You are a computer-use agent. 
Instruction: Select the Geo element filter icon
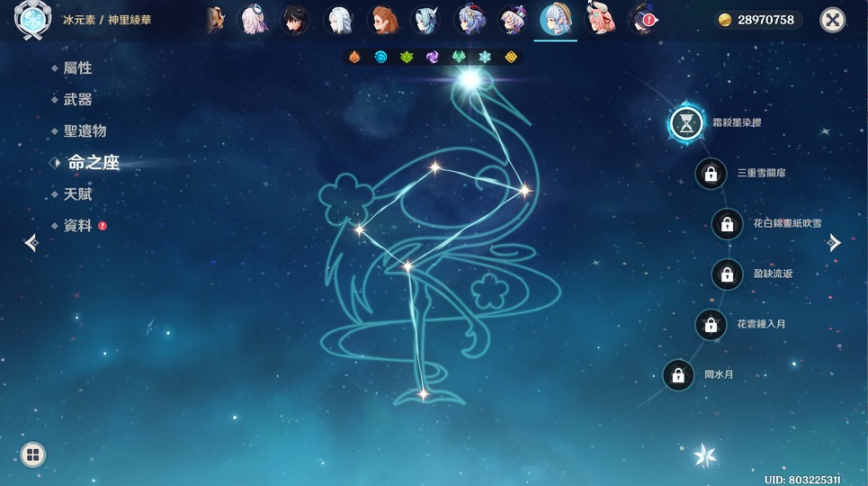tap(511, 57)
